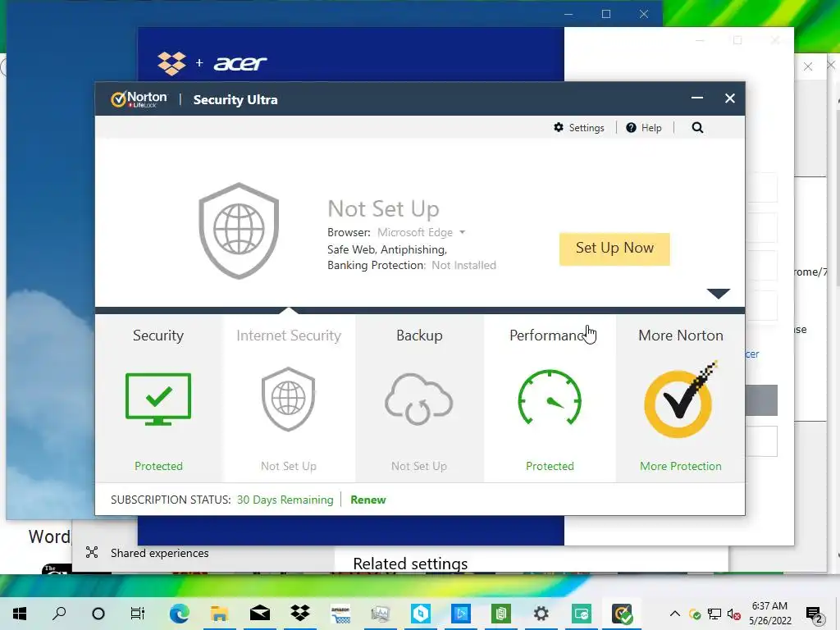Open Amazon app from taskbar
840x630 pixels.
pos(340,614)
